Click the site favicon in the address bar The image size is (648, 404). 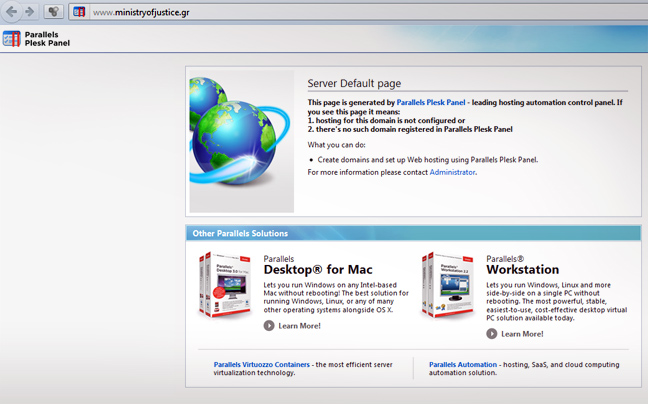79,12
